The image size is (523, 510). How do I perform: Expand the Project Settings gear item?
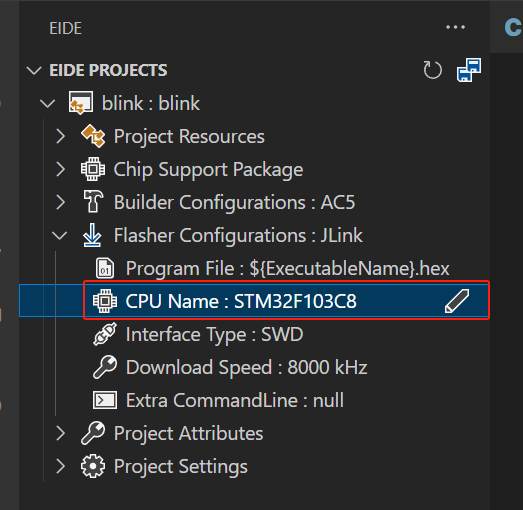pyautogui.click(x=60, y=466)
